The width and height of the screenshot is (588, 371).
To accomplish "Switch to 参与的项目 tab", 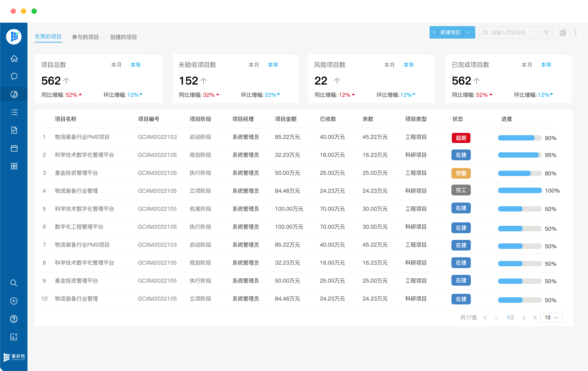I will click(85, 37).
